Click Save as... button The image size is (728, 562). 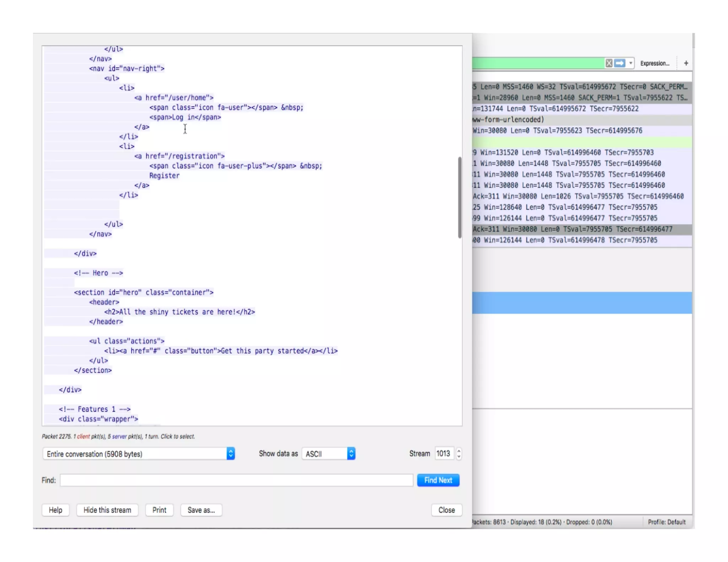tap(201, 510)
